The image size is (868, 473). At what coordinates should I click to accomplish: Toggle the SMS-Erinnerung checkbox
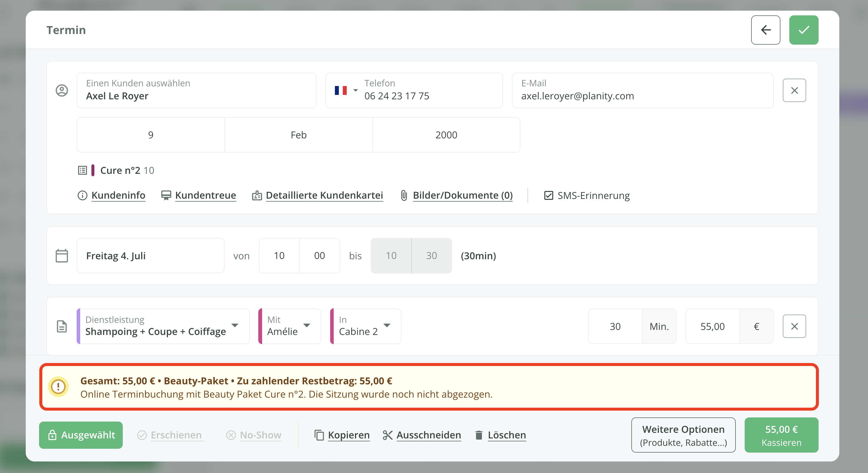point(548,196)
